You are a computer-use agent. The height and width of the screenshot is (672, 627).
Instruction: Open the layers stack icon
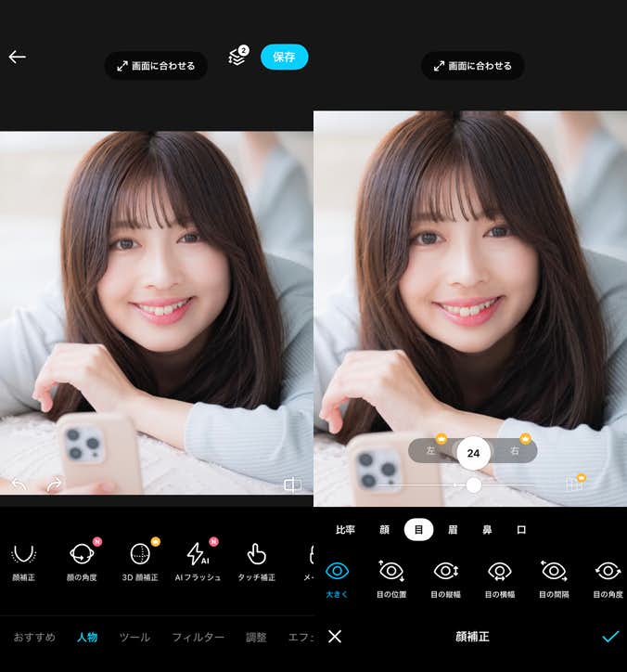click(237, 58)
